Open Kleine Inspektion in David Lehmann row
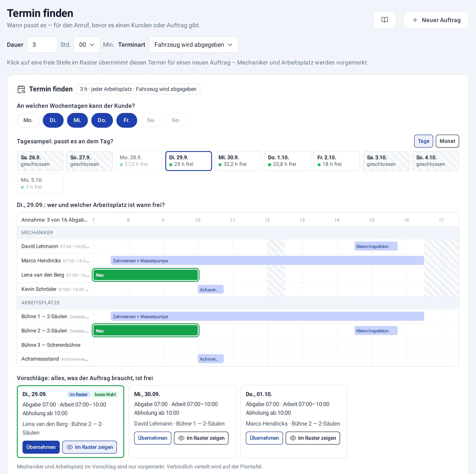476x474 pixels. tap(376, 246)
